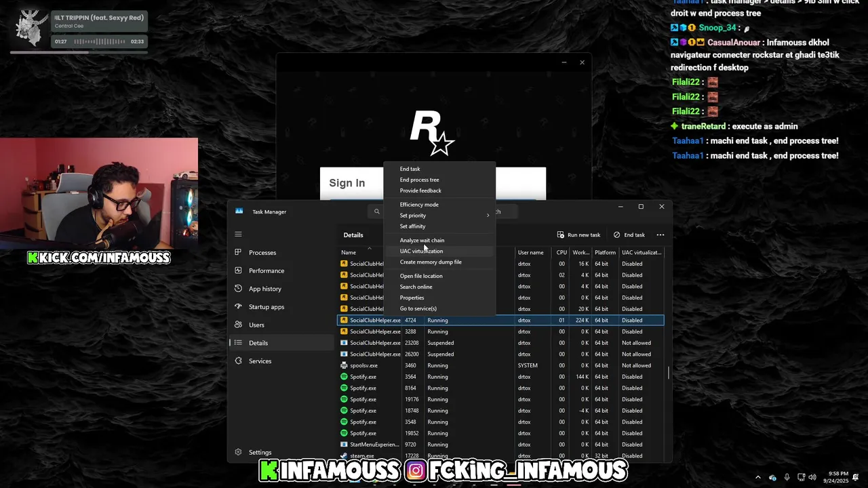Sort by CPU column header
Screen dimensions: 868x488
point(561,252)
